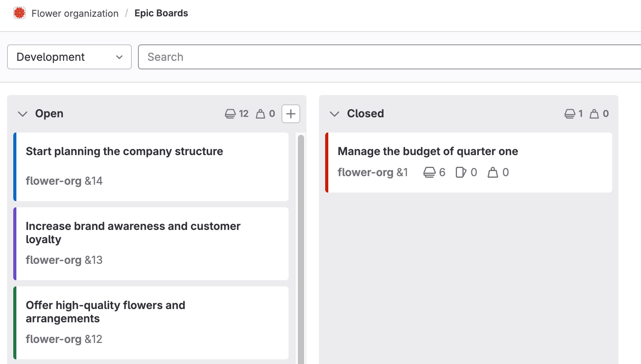Screen dimensions: 641x364
Task: Click the Open list vertical scrollbar
Action: click(301, 249)
